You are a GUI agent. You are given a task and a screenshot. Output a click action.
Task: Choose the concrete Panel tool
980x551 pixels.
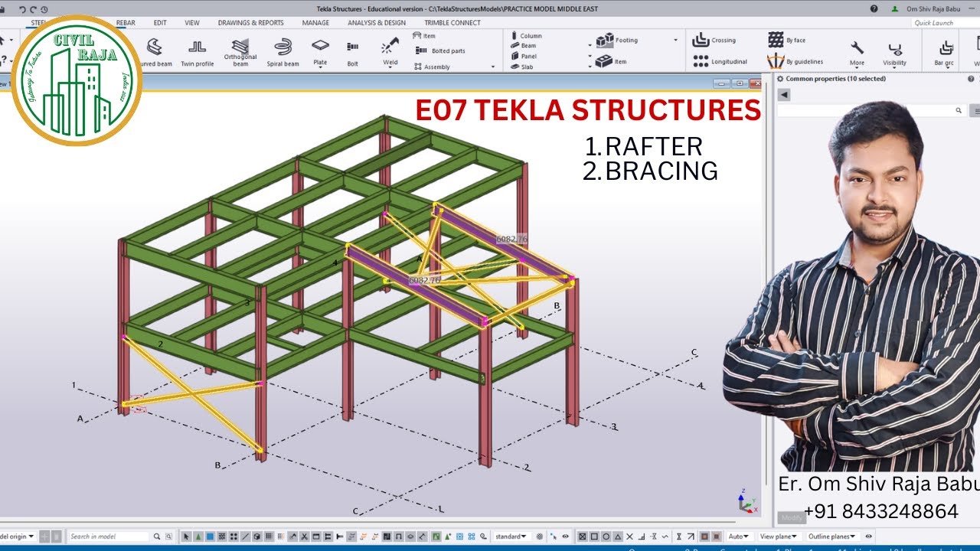coord(524,56)
